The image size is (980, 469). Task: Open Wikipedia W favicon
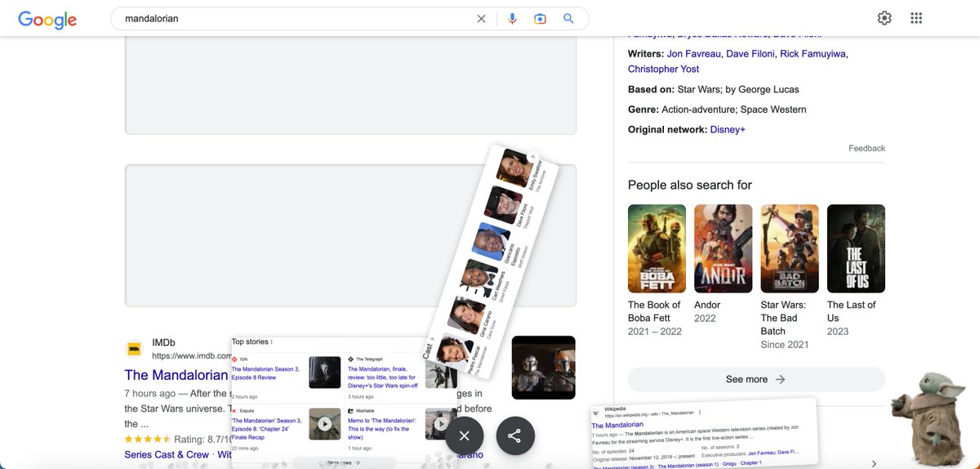[596, 413]
